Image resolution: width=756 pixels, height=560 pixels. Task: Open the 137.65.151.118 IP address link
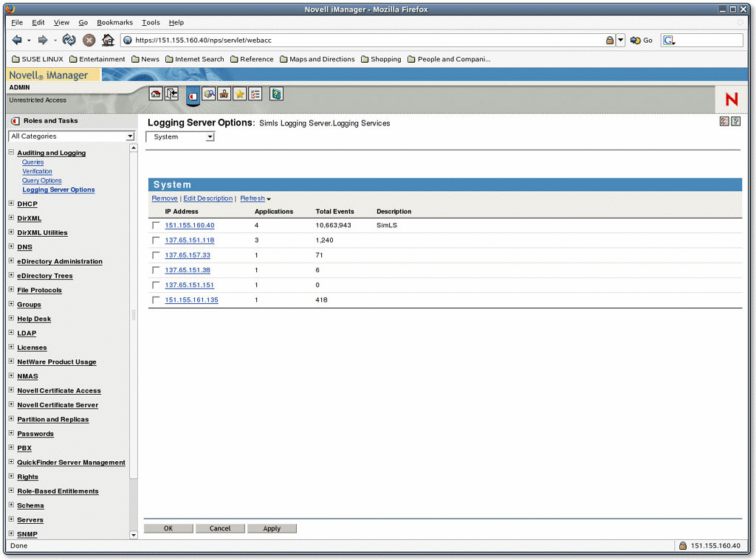190,240
